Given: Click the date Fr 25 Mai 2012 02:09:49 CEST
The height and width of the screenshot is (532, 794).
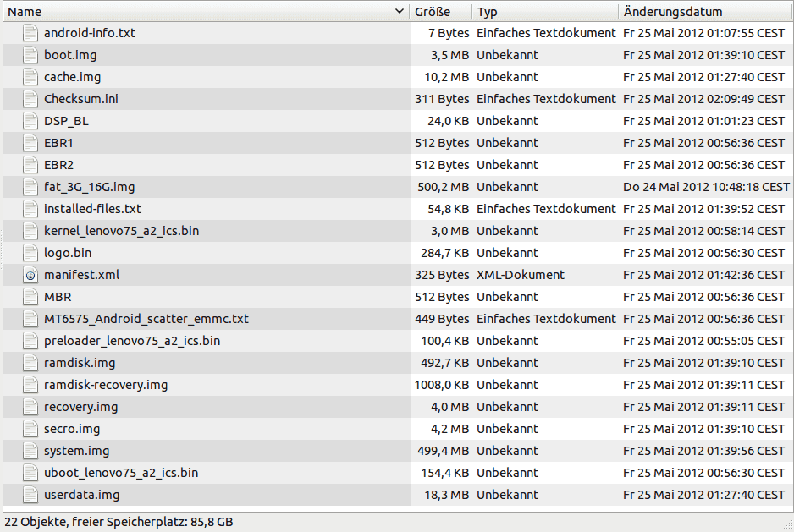Looking at the screenshot, I should point(704,99).
